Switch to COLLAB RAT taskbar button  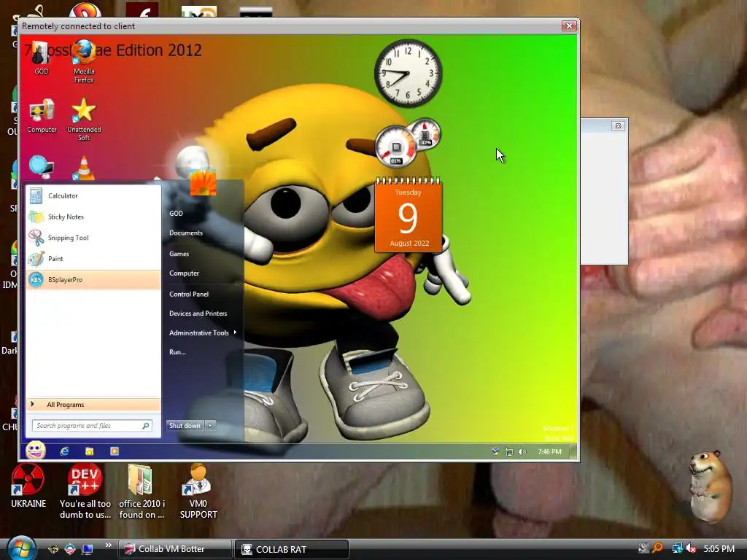[292, 549]
